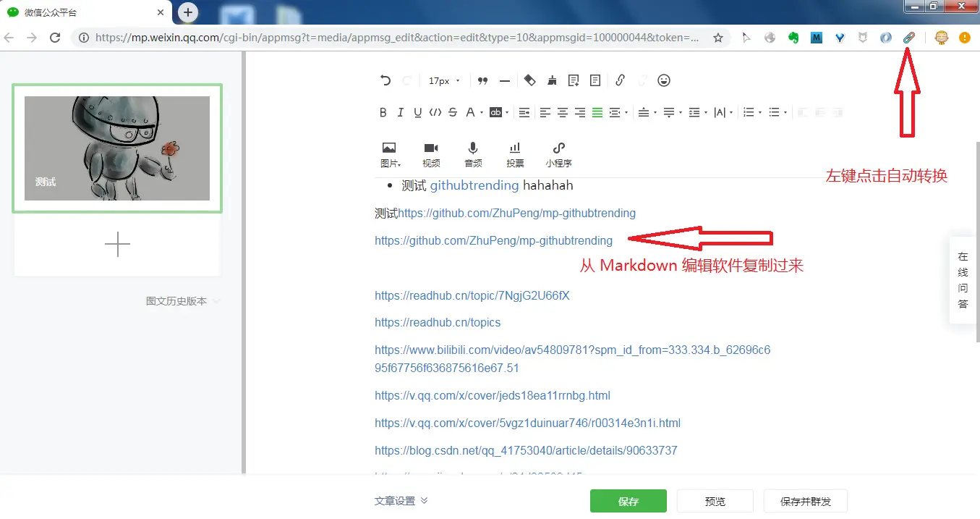Align text to the left
This screenshot has width=980, height=519.
tap(545, 112)
